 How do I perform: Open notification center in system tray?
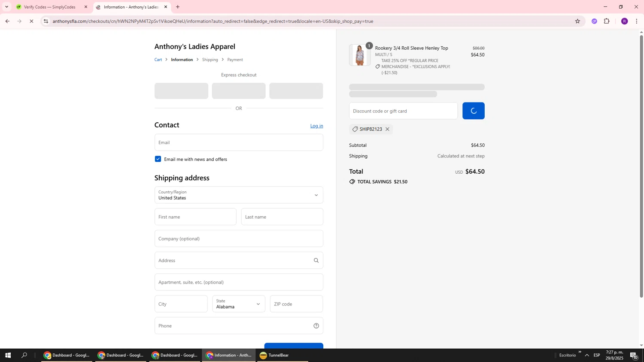(x=634, y=355)
